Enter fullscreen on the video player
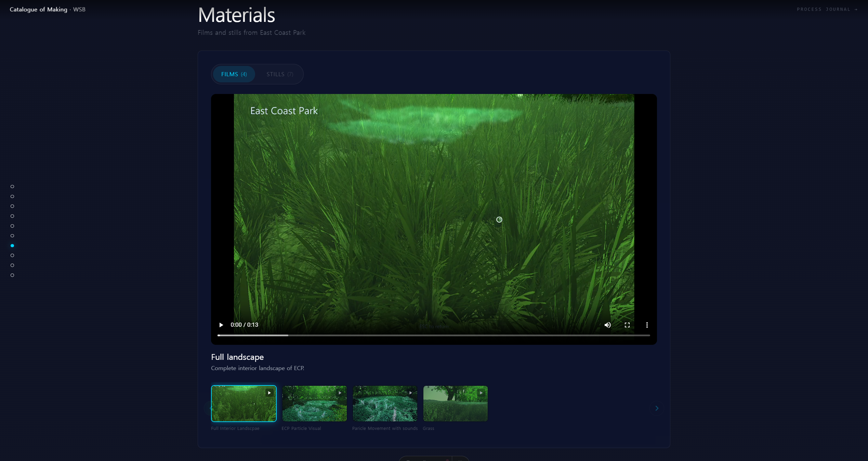Viewport: 868px width, 461px height. point(627,325)
